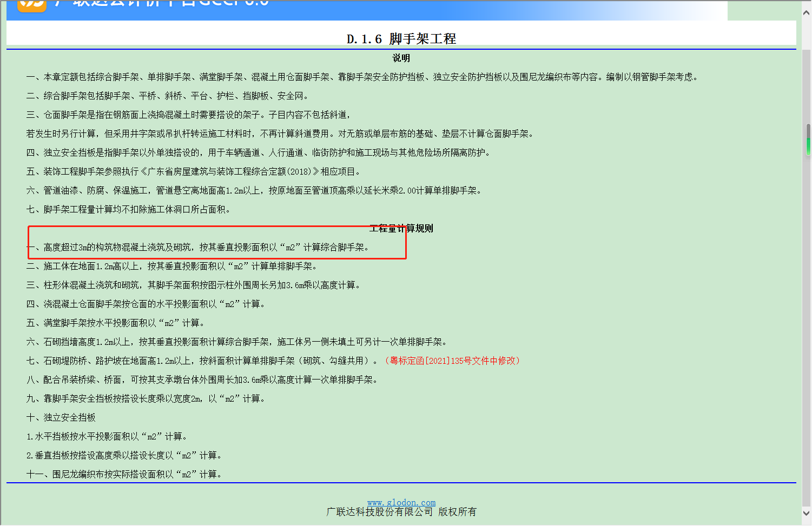Click the line starting '一、本章定额包括综合脚手架'
This screenshot has width=812, height=526.
coord(364,77)
